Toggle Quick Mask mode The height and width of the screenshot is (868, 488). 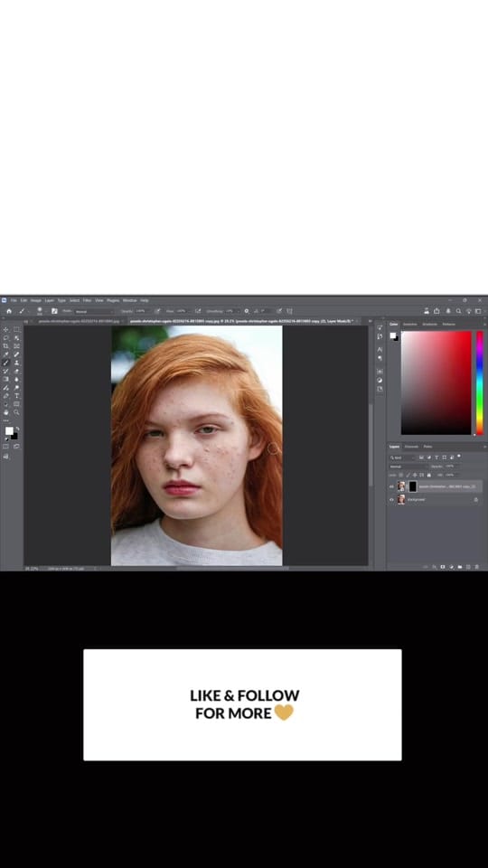6,446
